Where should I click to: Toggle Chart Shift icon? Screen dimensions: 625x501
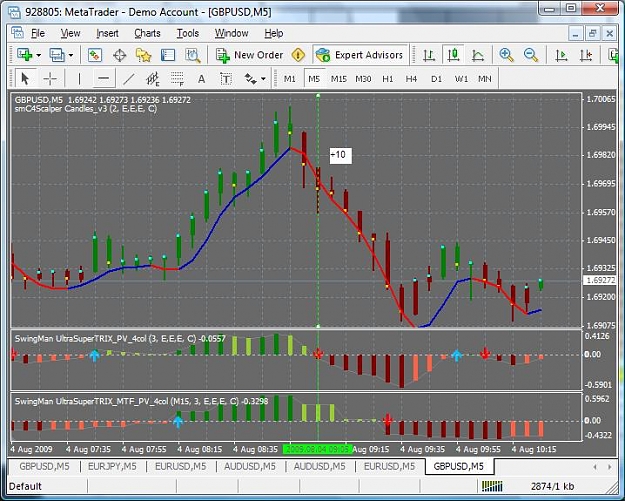(586, 55)
